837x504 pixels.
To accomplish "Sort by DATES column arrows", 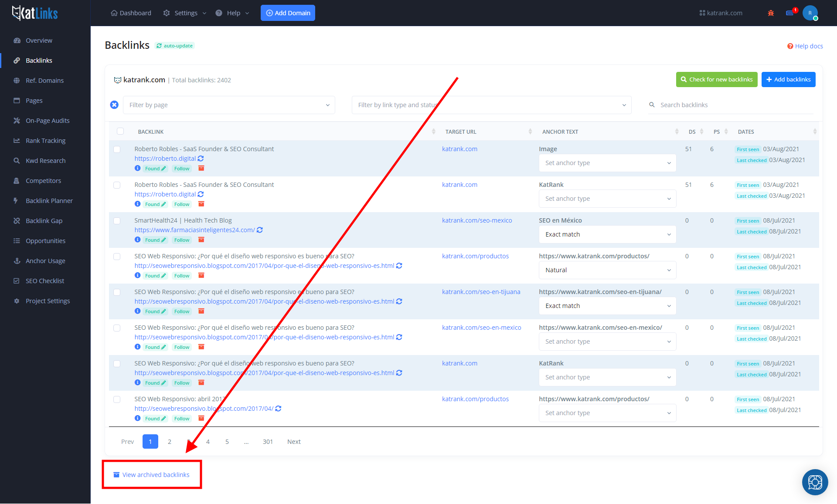I will pyautogui.click(x=815, y=132).
